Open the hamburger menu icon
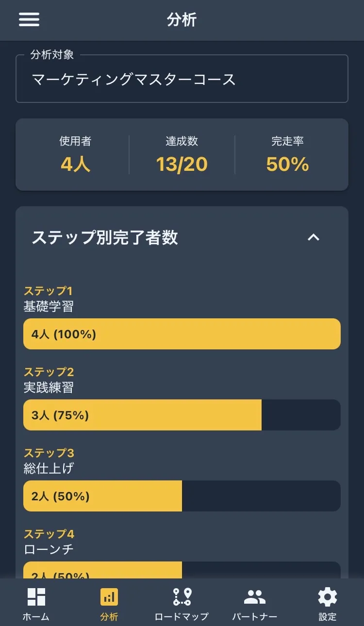Image resolution: width=364 pixels, height=626 pixels. [29, 20]
